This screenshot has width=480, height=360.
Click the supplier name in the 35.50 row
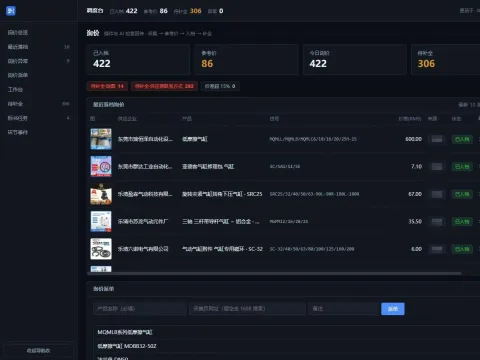point(143,221)
